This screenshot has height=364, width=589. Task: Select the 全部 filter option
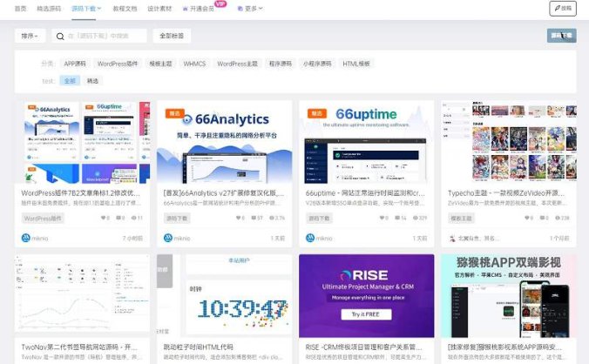pos(70,80)
